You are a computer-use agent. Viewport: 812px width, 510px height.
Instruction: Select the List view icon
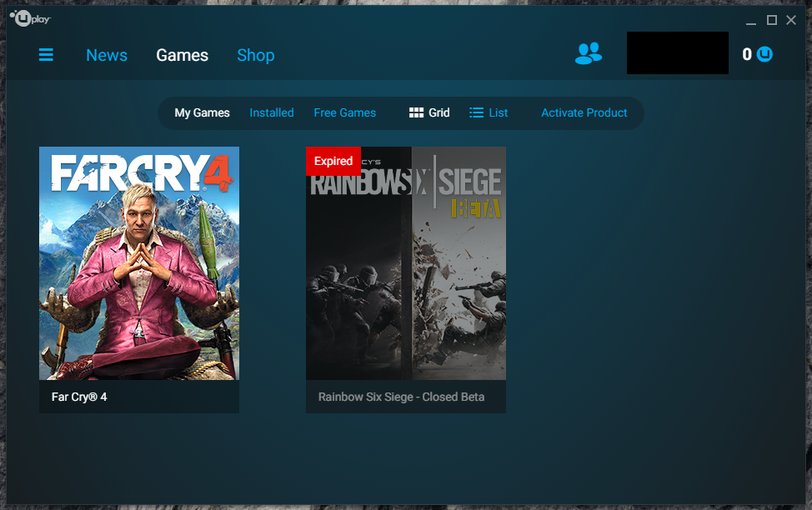[476, 112]
